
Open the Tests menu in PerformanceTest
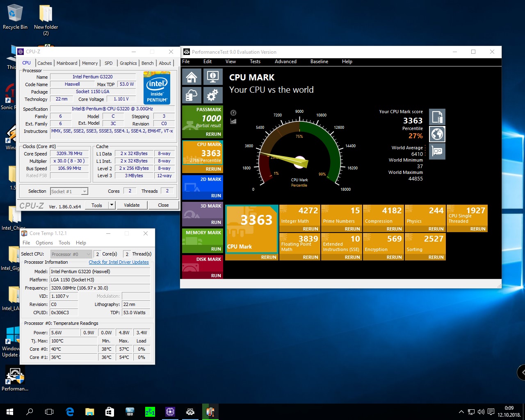pyautogui.click(x=255, y=62)
